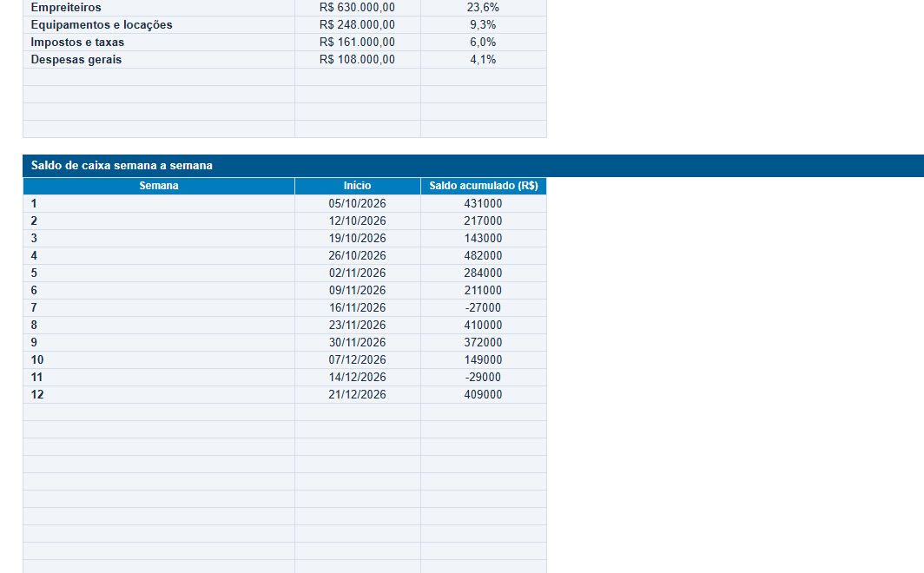Image resolution: width=924 pixels, height=573 pixels.
Task: Select the 6,0% percentage cell
Action: (x=484, y=43)
